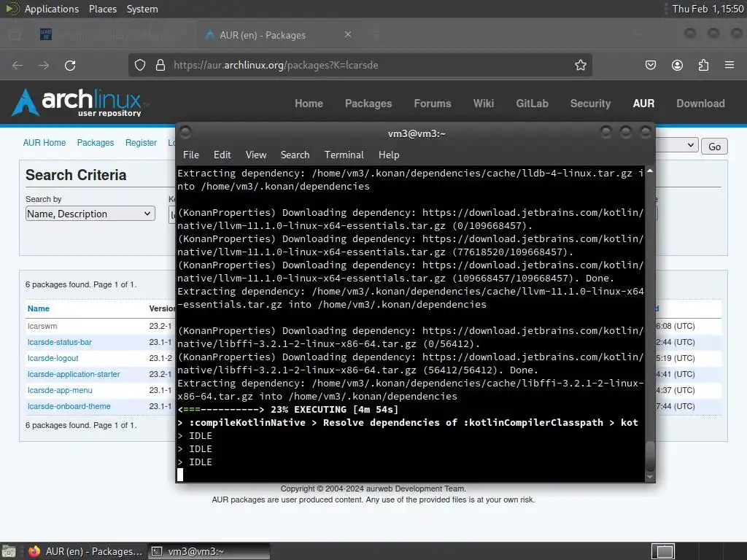
Task: Open the Places menu in top panel
Action: 103,9
